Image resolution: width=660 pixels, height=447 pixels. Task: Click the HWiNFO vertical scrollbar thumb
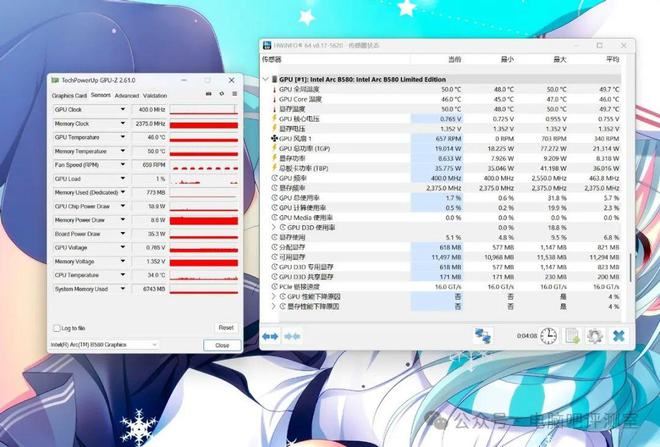click(630, 268)
